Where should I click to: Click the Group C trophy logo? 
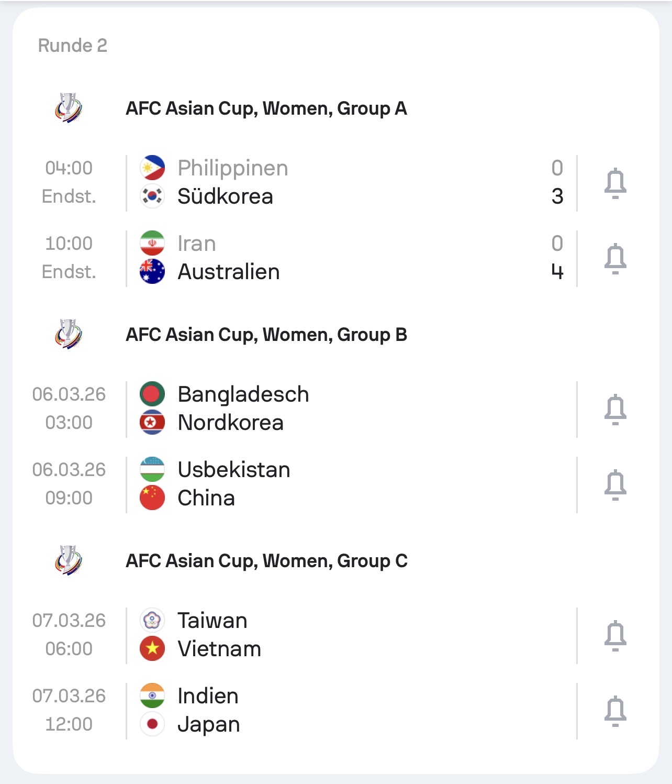point(69,560)
